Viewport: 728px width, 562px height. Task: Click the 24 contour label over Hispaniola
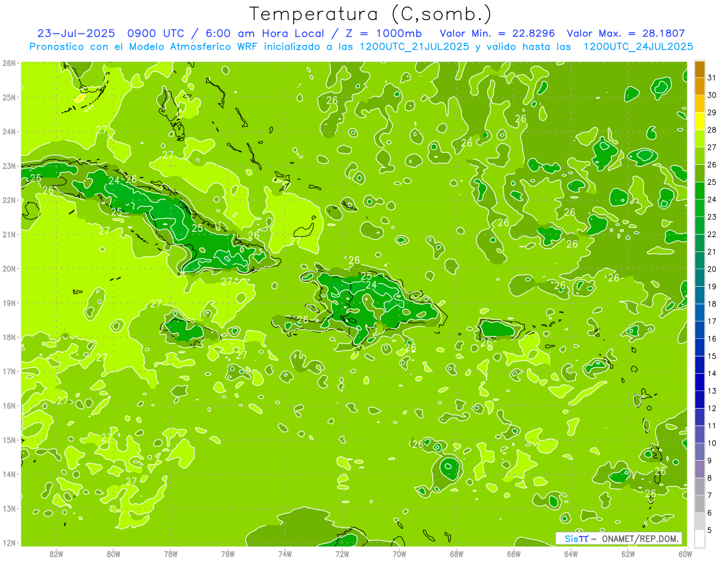371,285
